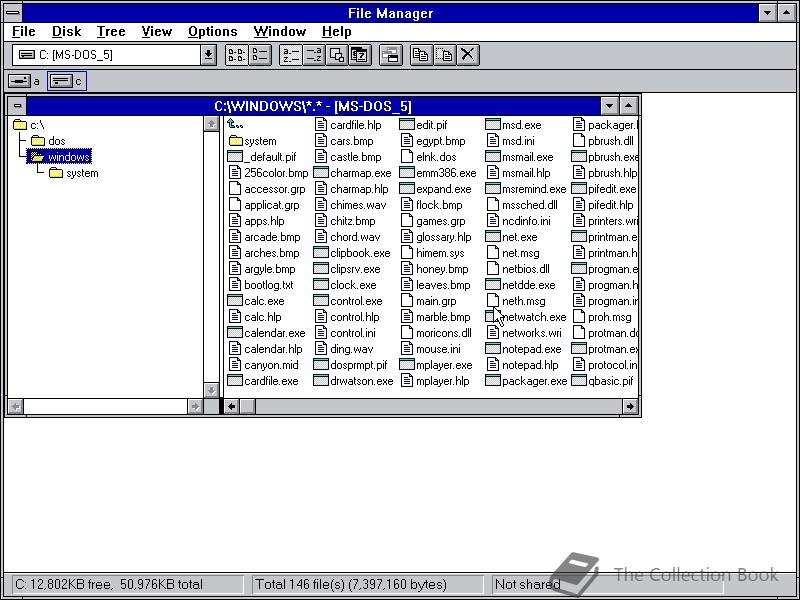
Task: Click file list scroll right arrow
Action: pyautogui.click(x=630, y=407)
